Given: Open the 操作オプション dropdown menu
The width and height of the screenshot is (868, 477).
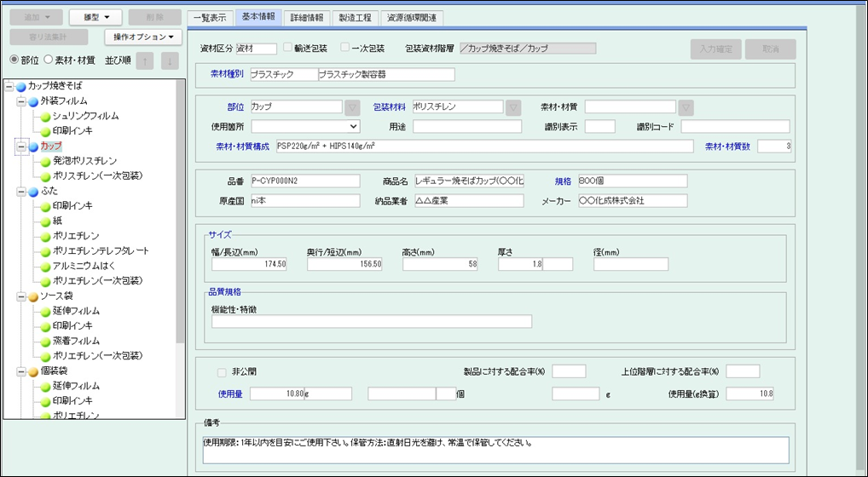Looking at the screenshot, I should pyautogui.click(x=142, y=37).
